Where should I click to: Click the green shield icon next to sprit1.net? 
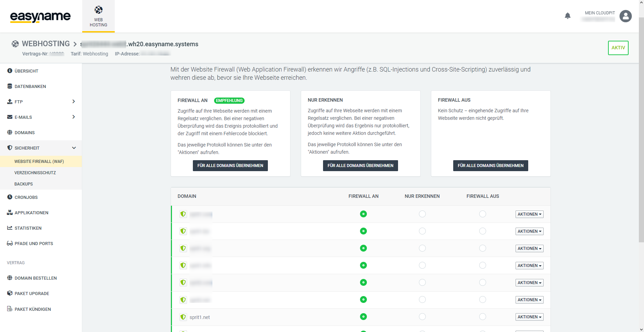pyautogui.click(x=183, y=317)
